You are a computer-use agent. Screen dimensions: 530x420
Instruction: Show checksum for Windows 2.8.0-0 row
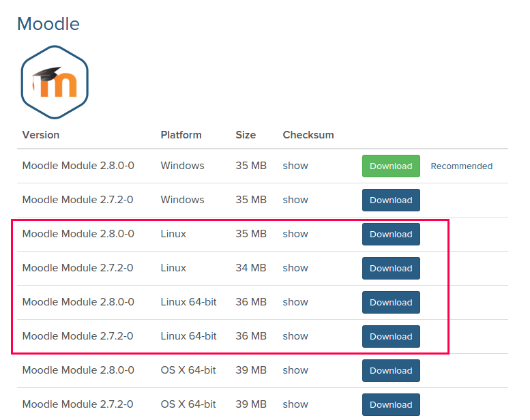[x=295, y=166]
